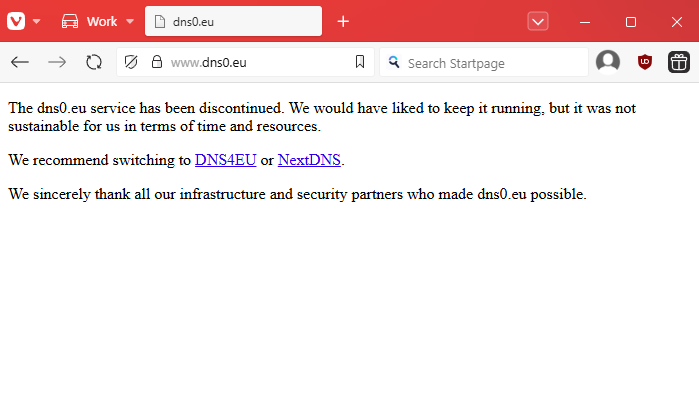699x400 pixels.
Task: Open the Vivaldi main menu icon
Action: click(x=17, y=21)
